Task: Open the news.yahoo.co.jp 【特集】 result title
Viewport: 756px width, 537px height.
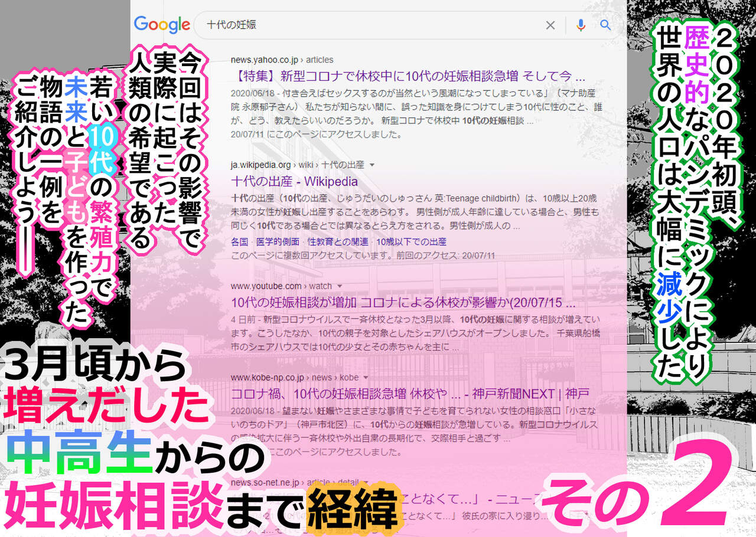Action: (x=408, y=77)
